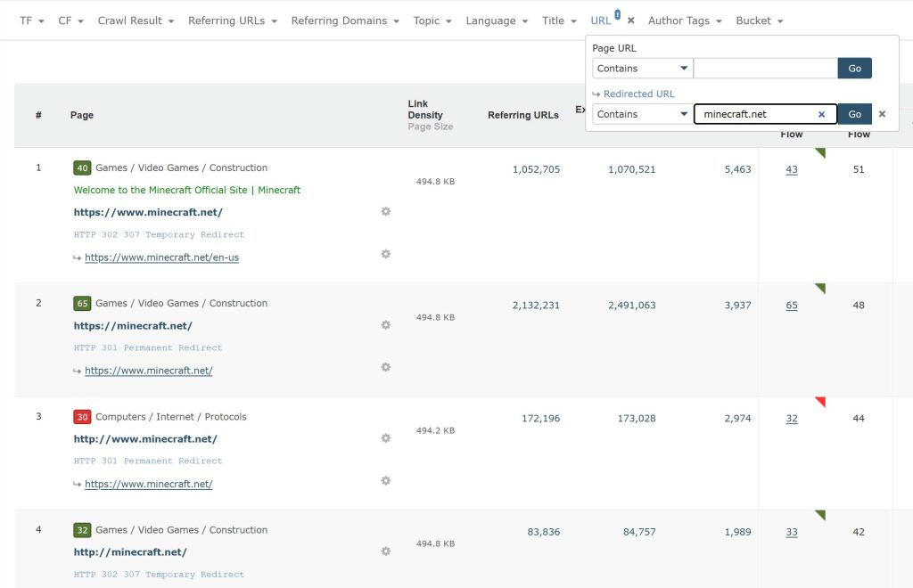913x588 pixels.
Task: Click Trust Flow value 65 link
Action: (x=792, y=306)
